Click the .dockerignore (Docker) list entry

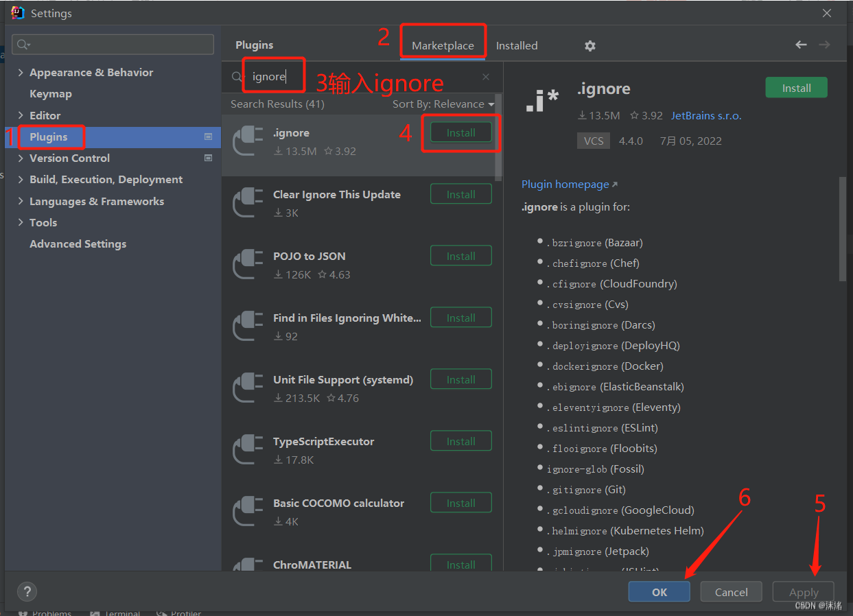pos(605,366)
